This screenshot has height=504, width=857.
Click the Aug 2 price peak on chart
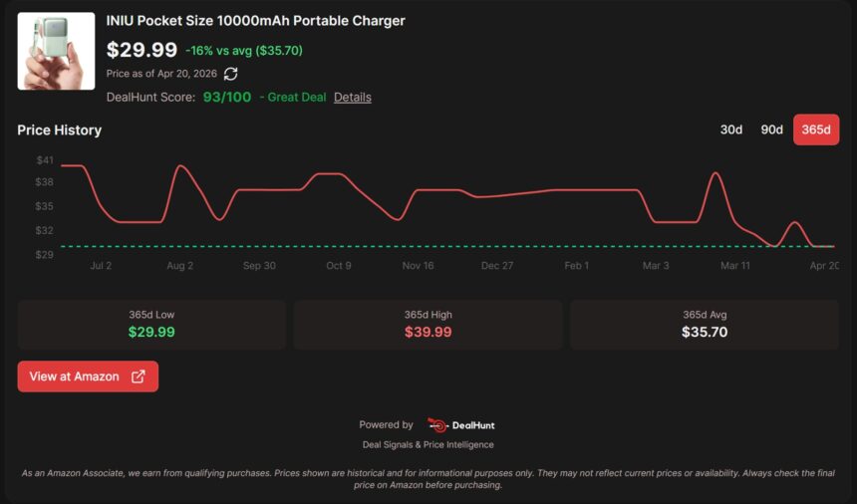click(179, 166)
